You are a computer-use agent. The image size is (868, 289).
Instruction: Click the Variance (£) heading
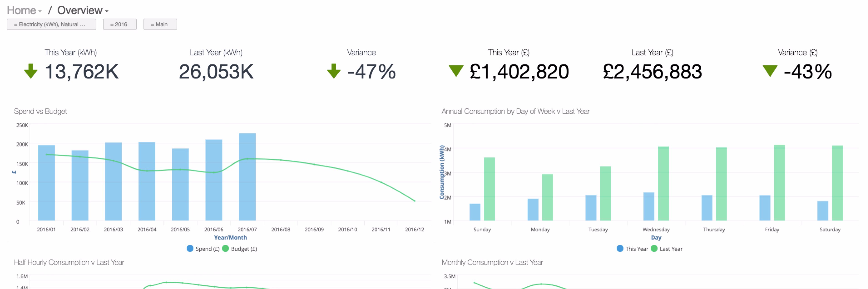pos(798,53)
